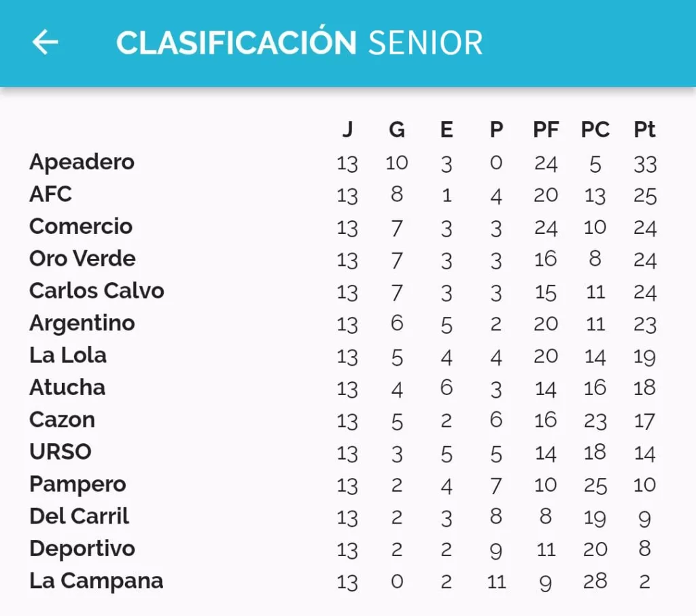This screenshot has height=616, width=696.
Task: Select Atucha in the table
Action: tap(67, 388)
